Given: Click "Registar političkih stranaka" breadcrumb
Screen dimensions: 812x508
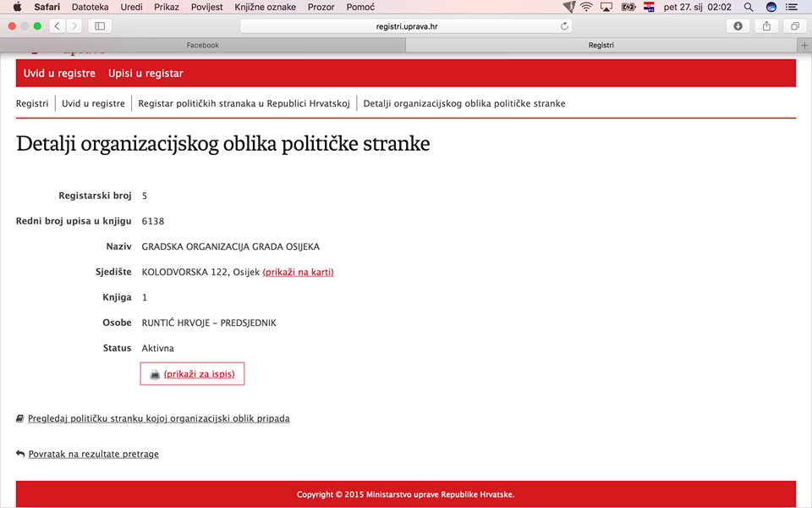Looking at the screenshot, I should [x=244, y=103].
